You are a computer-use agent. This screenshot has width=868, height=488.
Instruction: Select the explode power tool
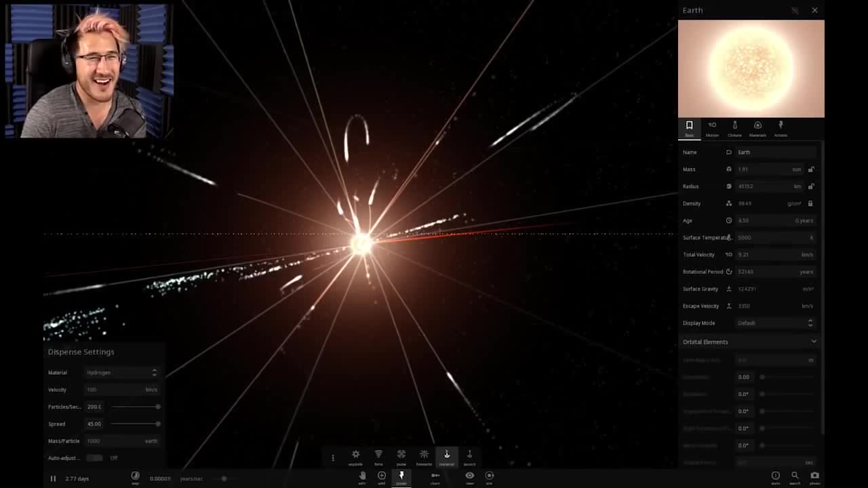[x=355, y=457]
